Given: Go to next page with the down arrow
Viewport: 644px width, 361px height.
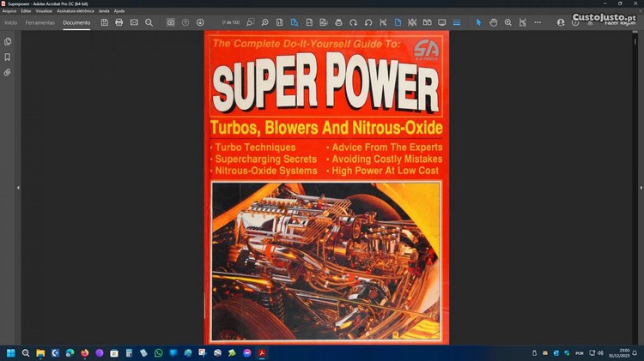Looking at the screenshot, I should coord(200,22).
